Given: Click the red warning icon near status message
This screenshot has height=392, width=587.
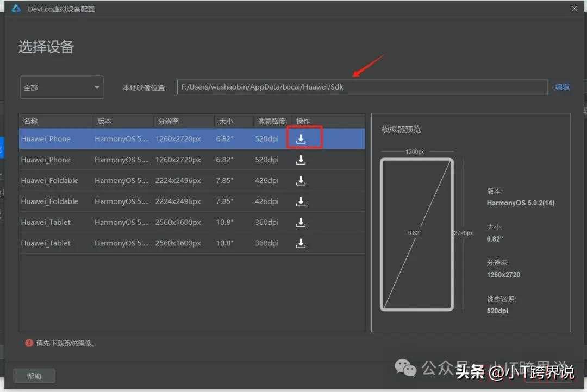Looking at the screenshot, I should 29,343.
